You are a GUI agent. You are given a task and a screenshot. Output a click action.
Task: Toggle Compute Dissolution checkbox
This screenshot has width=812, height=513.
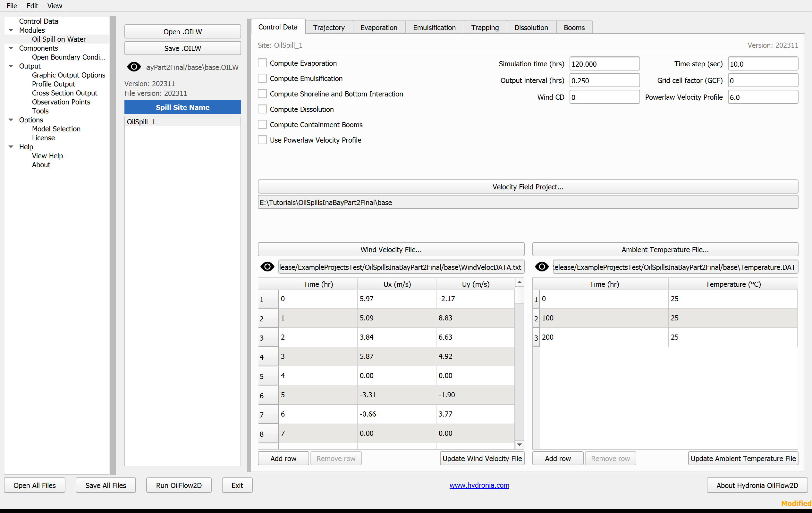click(262, 109)
